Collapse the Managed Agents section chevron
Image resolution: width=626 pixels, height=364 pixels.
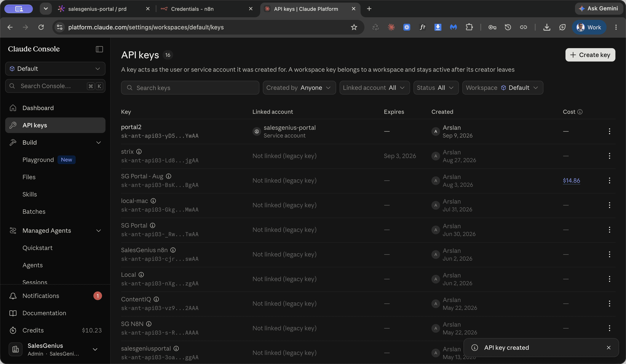pos(99,231)
